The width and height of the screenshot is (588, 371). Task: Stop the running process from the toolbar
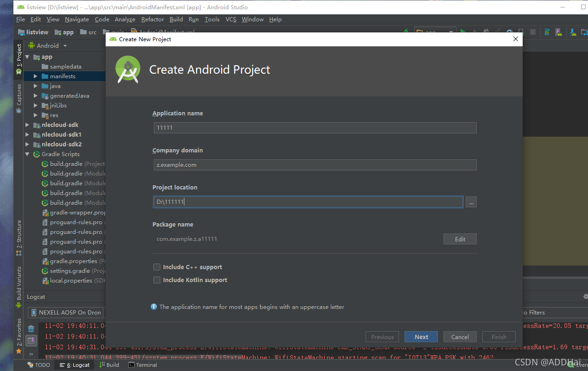[533, 32]
